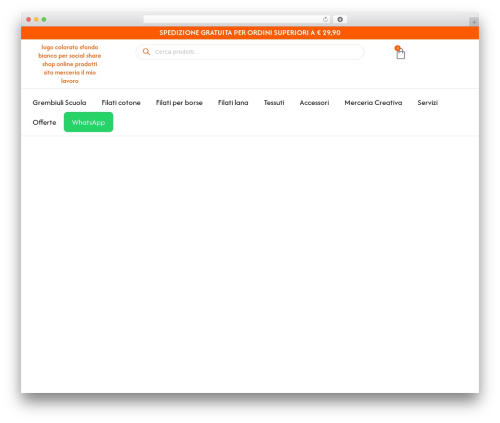The height and width of the screenshot is (423, 500).
Task: Go to Accessori category
Action: pos(314,103)
